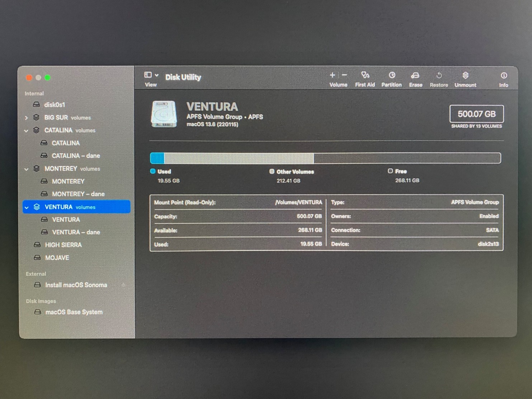Open the View sidebar layout icon
Viewport: 532px width, 399px height.
(148, 75)
